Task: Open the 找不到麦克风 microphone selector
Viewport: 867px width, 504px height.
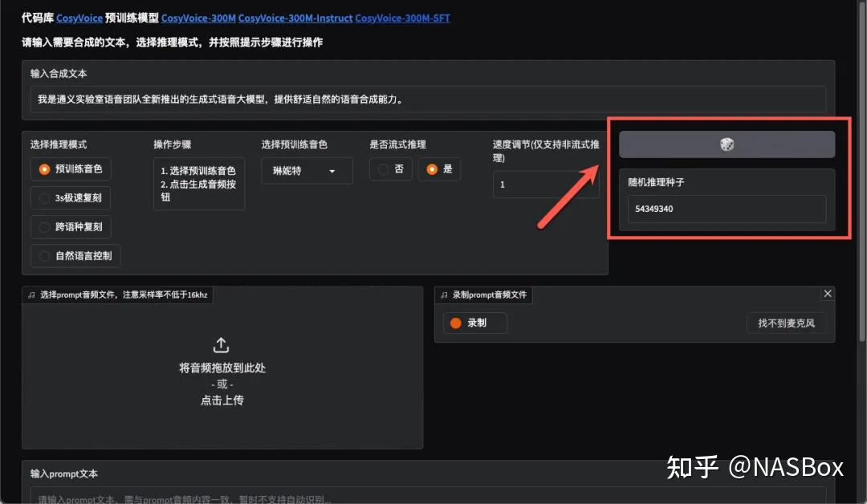Action: click(786, 323)
